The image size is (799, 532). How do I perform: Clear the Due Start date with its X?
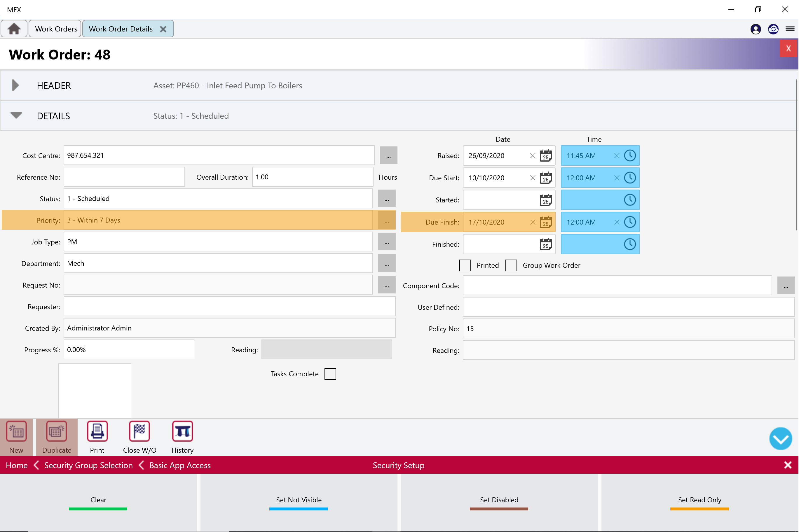click(x=533, y=178)
